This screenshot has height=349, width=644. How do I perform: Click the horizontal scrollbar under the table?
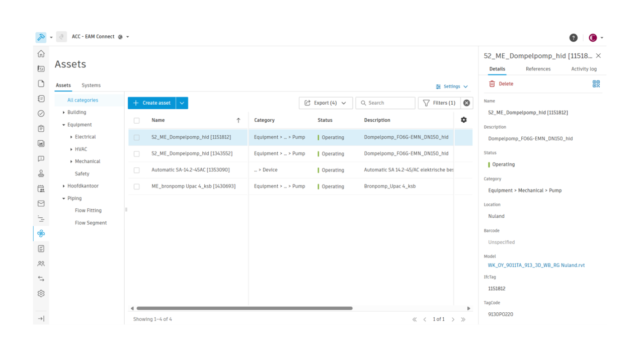244,308
